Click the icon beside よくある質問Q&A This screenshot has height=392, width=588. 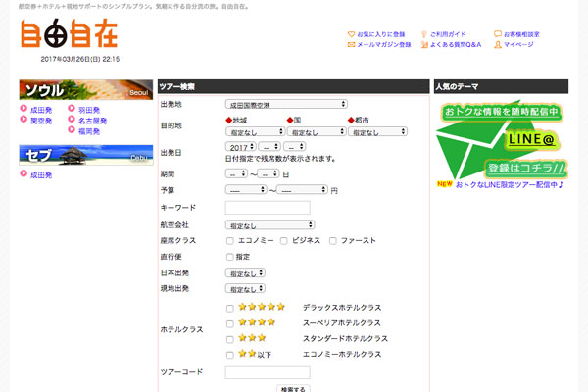tap(424, 45)
